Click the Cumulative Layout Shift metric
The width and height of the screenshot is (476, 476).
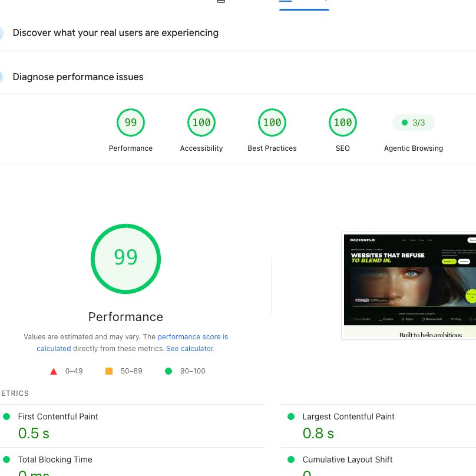348,460
